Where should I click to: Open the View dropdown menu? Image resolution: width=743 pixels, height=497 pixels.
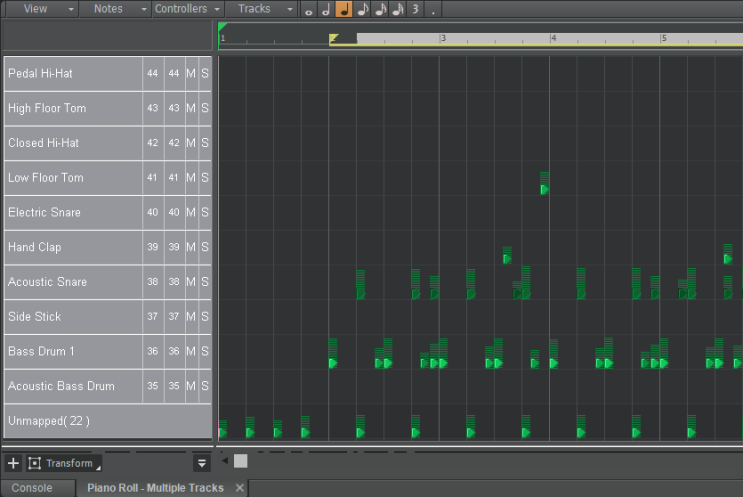pyautogui.click(x=41, y=9)
